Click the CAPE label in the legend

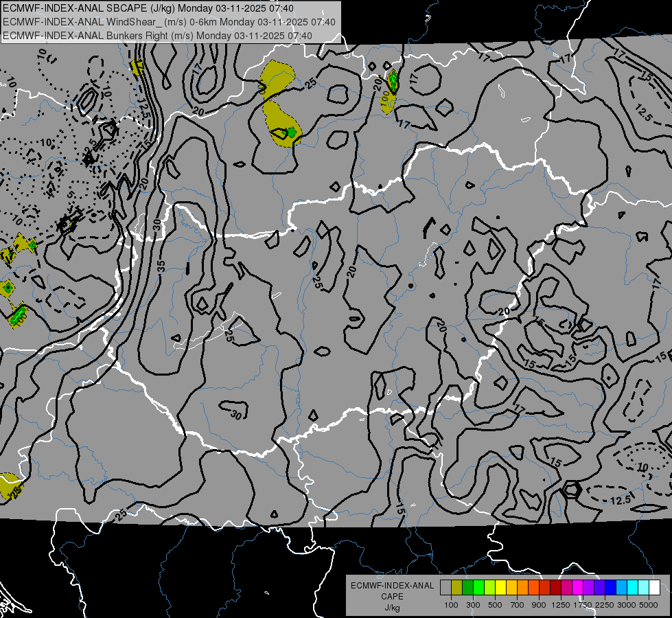(392, 597)
